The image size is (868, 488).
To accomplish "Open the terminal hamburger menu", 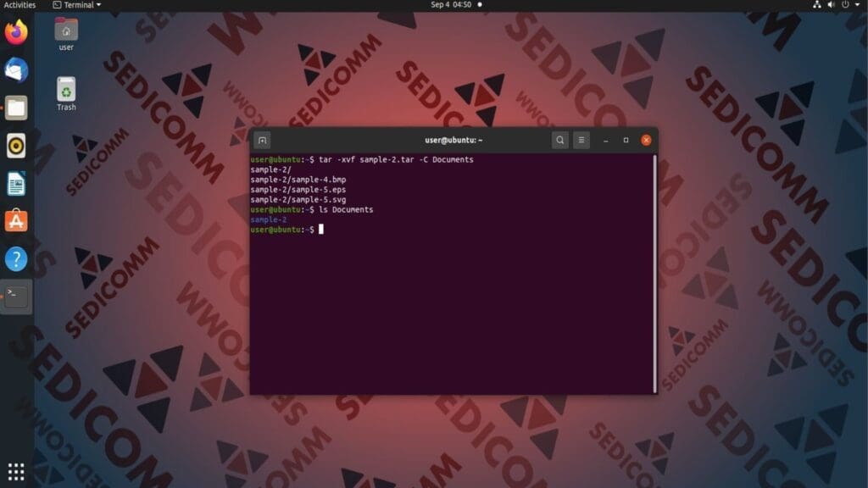I will [581, 140].
